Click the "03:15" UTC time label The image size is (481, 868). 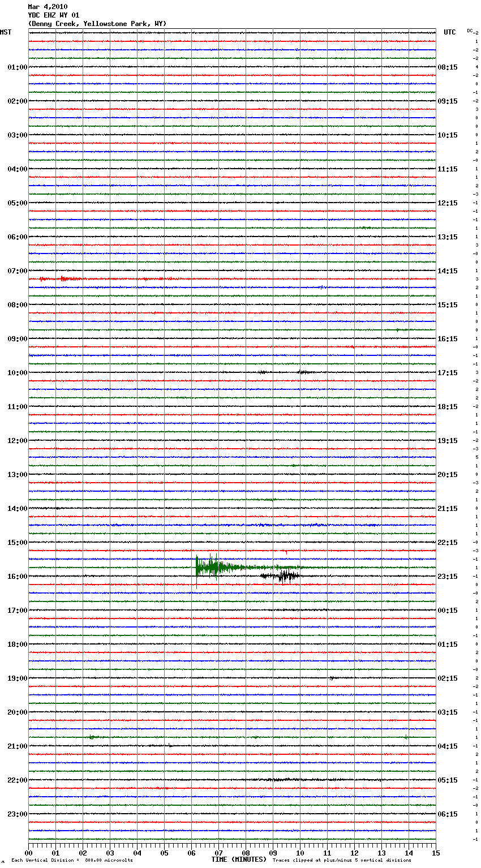click(x=448, y=712)
